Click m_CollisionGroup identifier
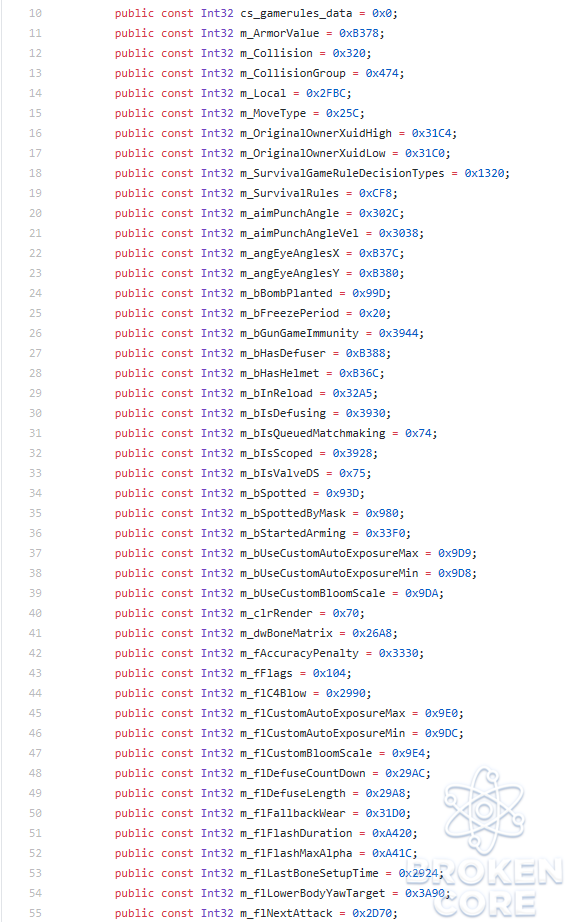This screenshot has width=570, height=922. coord(293,73)
